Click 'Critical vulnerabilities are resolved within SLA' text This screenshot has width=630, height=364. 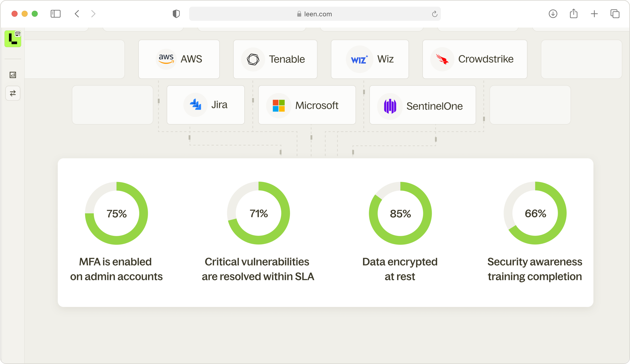pos(258,269)
